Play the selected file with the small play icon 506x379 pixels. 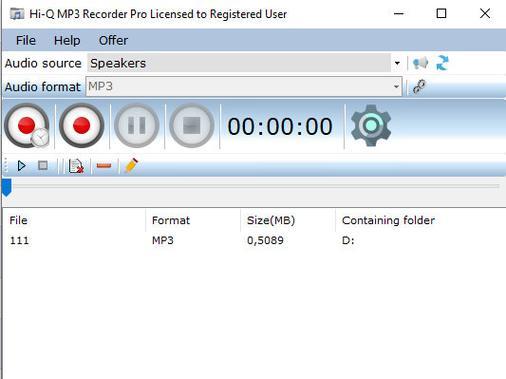click(21, 166)
